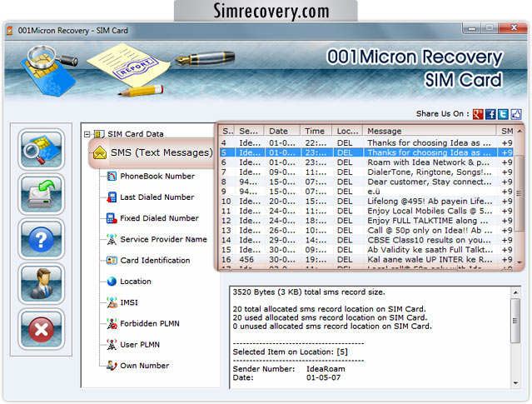Viewport: 532px width, 404px height.
Task: Click the Last Dialed Number phone icon
Action: coord(112,197)
